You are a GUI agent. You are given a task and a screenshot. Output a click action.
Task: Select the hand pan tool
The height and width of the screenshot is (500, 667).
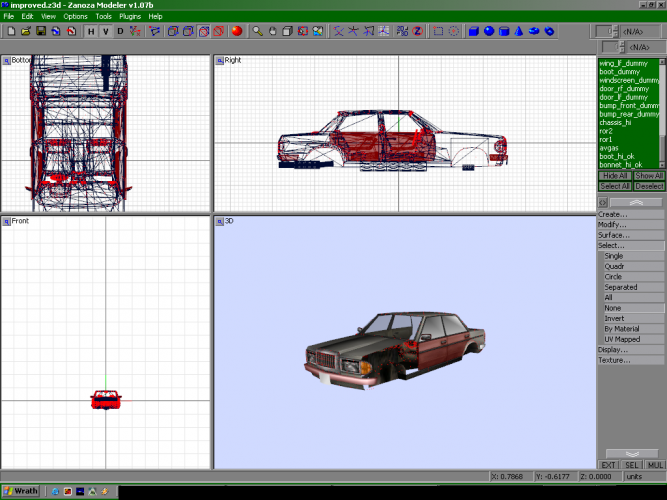272,31
